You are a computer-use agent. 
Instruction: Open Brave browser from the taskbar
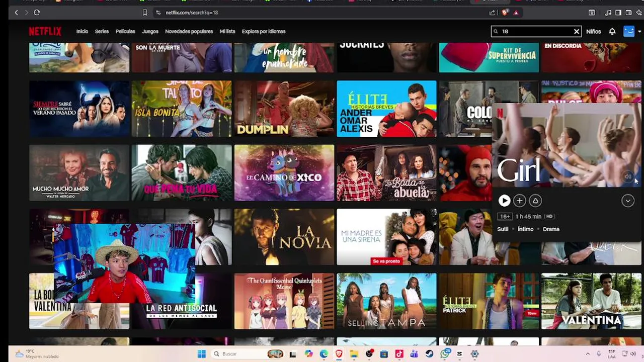pos(339,354)
